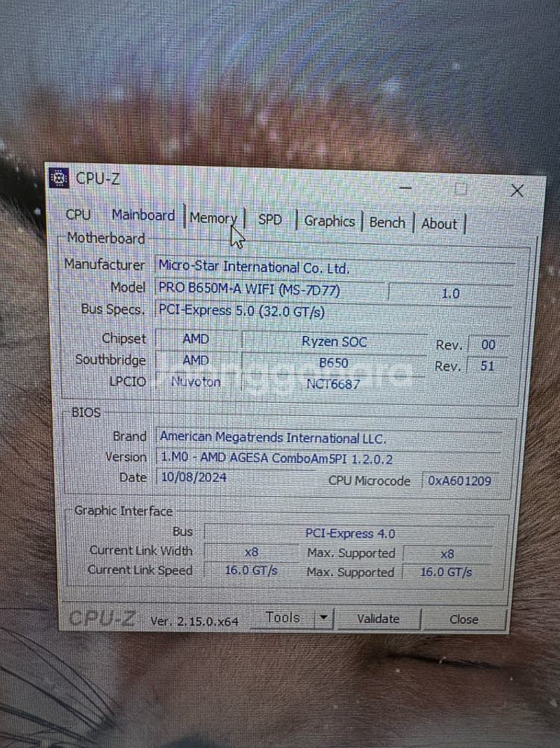Click the Southbridge Rev. 51 field

[x=487, y=366]
